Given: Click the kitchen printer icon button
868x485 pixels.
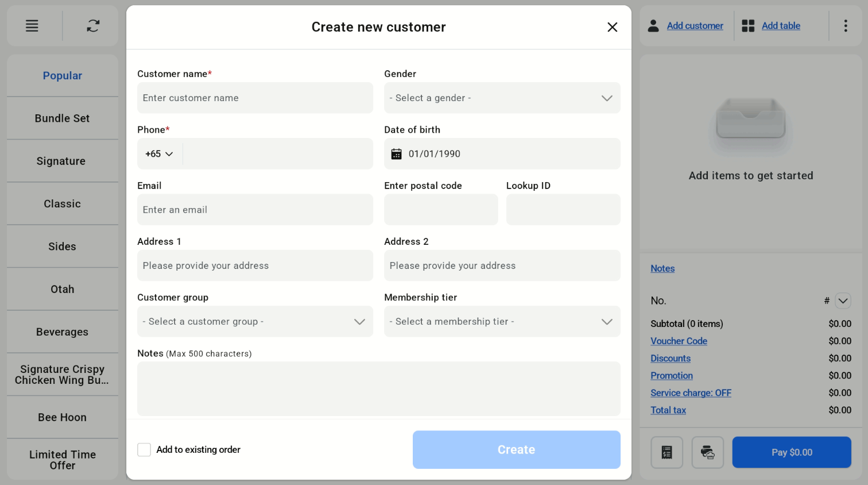Looking at the screenshot, I should click(x=708, y=452).
